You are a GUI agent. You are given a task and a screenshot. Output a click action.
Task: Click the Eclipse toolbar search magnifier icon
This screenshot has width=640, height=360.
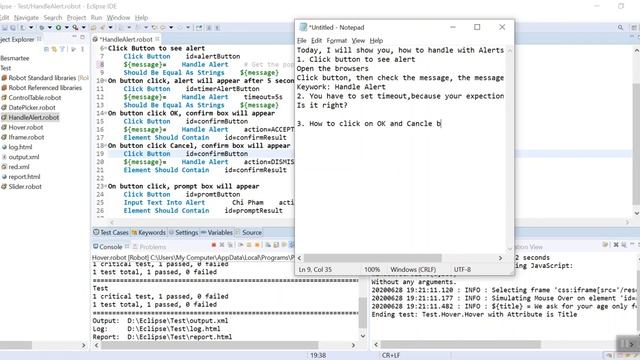tap(620, 27)
